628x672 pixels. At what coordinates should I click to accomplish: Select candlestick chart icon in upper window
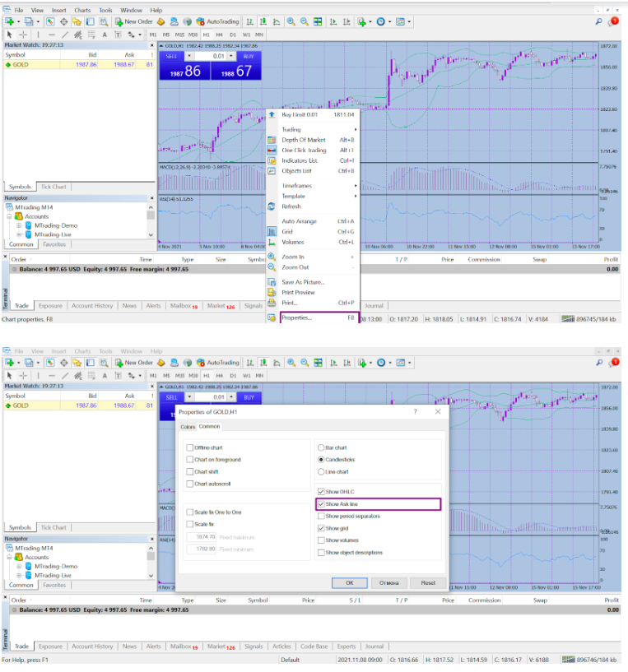click(x=263, y=21)
